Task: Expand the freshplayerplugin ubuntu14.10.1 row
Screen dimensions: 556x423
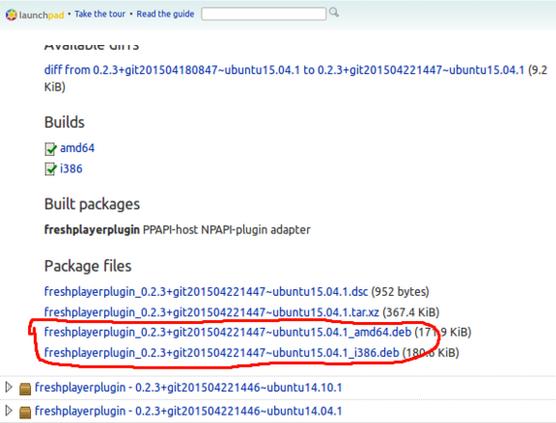Action: coord(9,387)
